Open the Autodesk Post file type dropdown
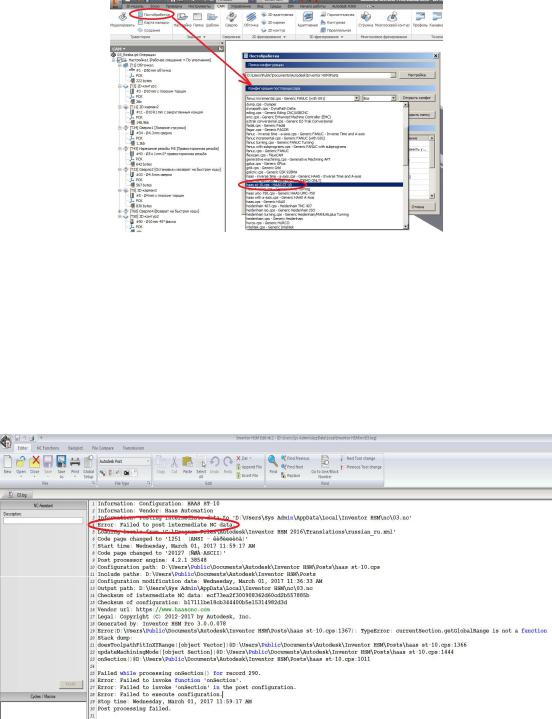 coord(124,461)
